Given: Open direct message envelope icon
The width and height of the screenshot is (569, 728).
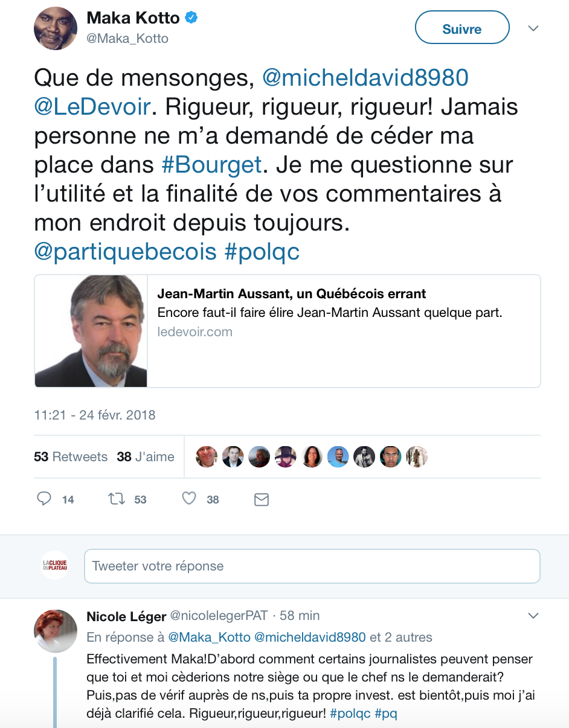Looking at the screenshot, I should coord(261,499).
